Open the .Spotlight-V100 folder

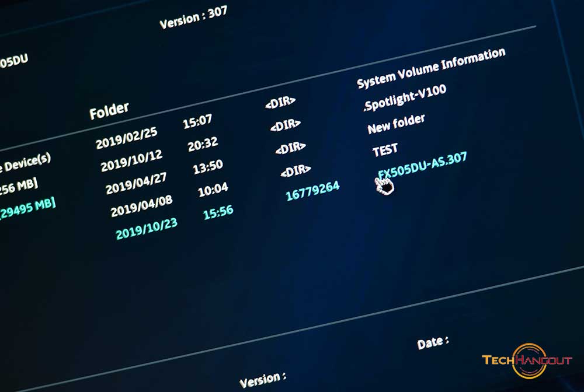click(x=405, y=98)
